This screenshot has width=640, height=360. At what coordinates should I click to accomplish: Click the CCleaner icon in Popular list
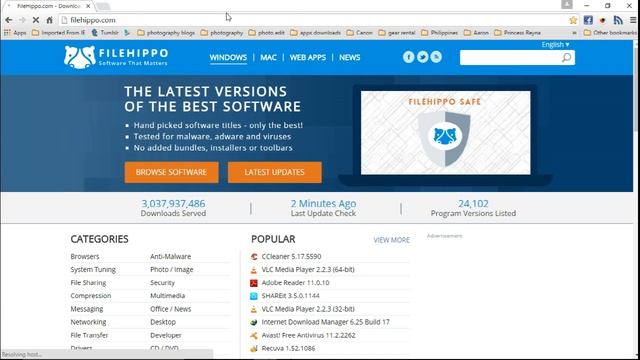point(254,256)
